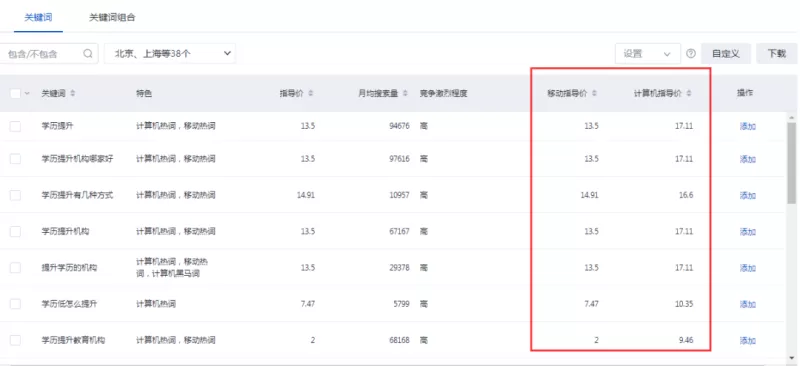Click the 67167 search volume cell

tap(399, 231)
